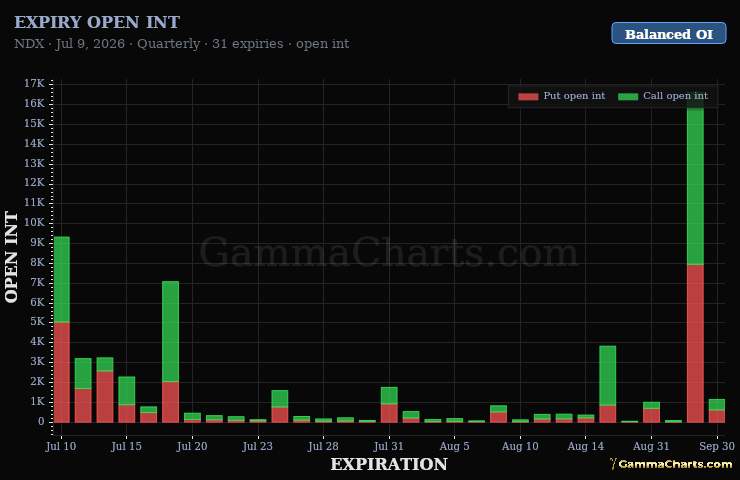Click the EXPIRATION axis title
Screen dimensions: 740x480
pos(389,464)
